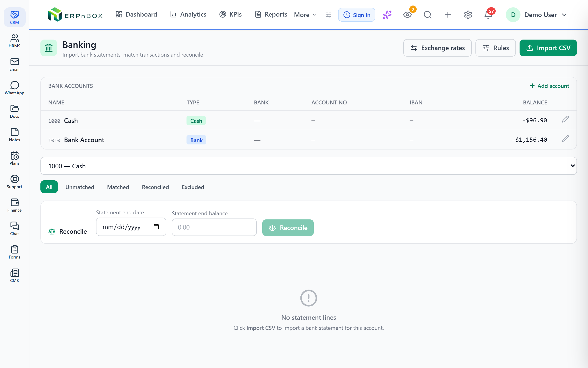Focus the Statement end date field
Image resolution: width=588 pixels, height=368 pixels.
tap(131, 227)
